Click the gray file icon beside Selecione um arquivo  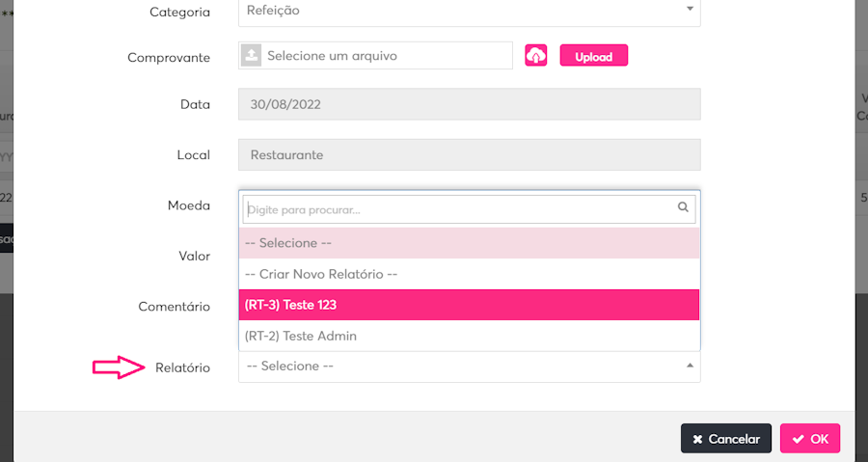point(251,56)
